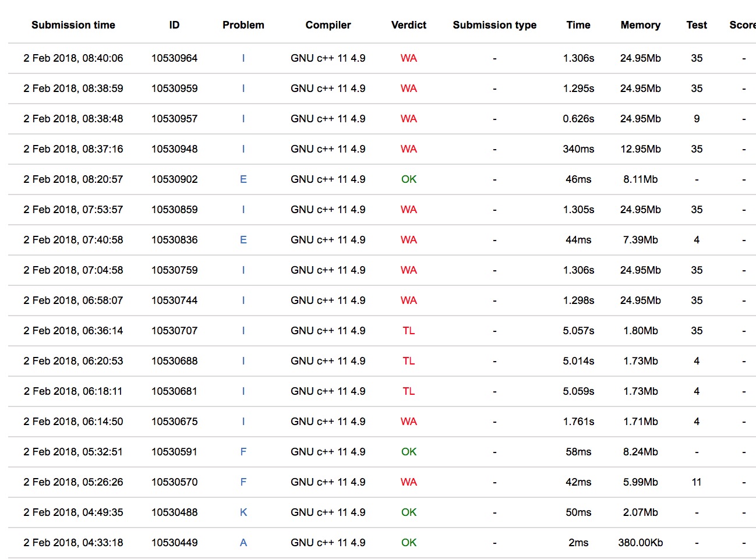
Task: Click the submission ID 10530681 cell
Action: pyautogui.click(x=174, y=391)
